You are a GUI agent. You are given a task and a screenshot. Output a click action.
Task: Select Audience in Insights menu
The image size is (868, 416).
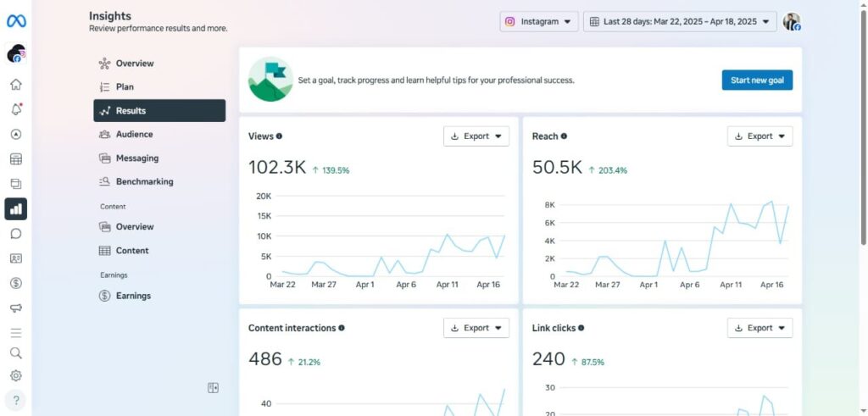point(134,134)
